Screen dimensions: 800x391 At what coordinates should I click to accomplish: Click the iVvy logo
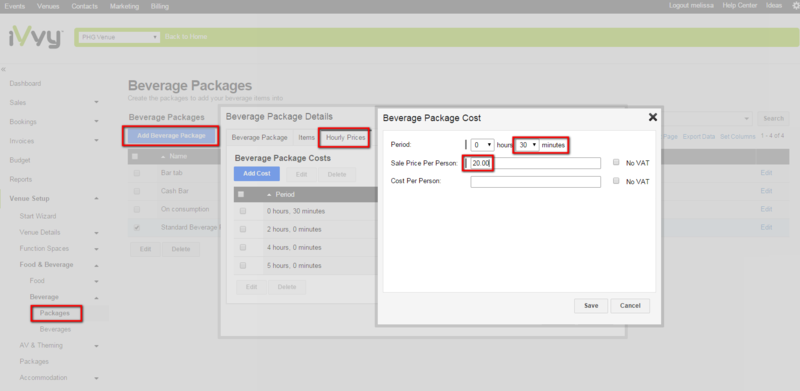pyautogui.click(x=35, y=38)
